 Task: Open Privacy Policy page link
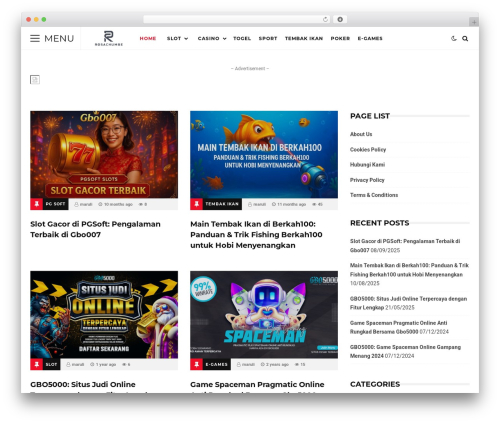(367, 180)
